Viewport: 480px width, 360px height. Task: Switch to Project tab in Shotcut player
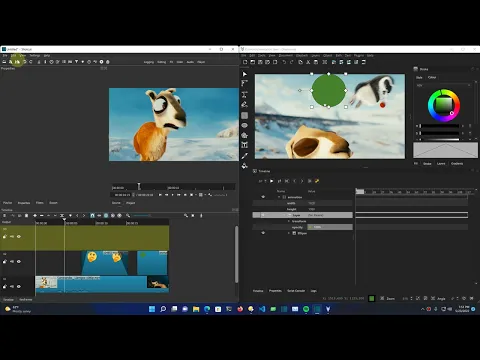[x=130, y=203]
